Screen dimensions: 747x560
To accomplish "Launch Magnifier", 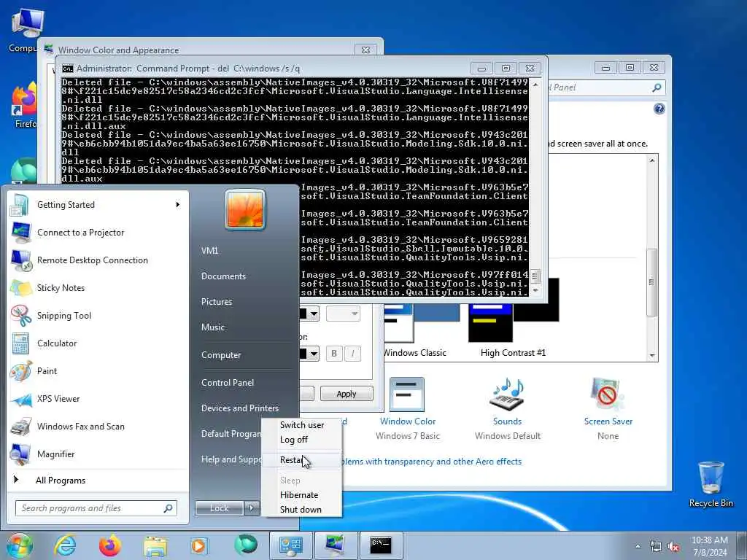I will tap(98, 454).
